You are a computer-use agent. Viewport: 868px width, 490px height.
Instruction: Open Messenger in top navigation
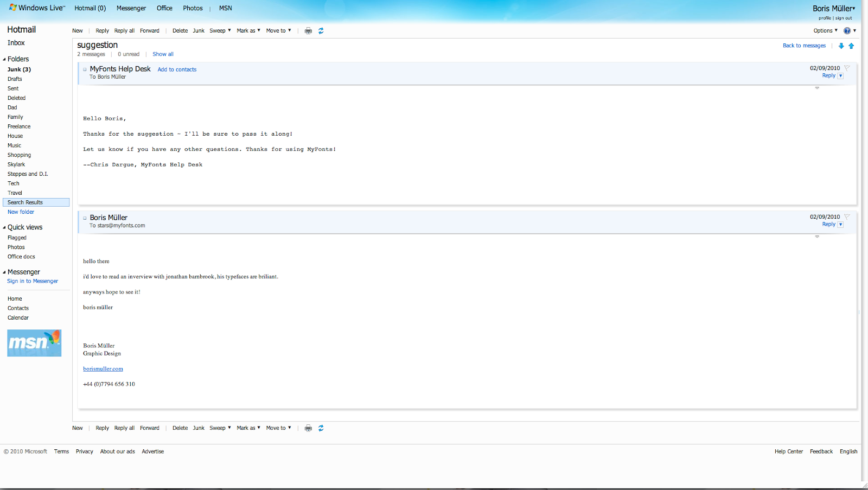[131, 8]
